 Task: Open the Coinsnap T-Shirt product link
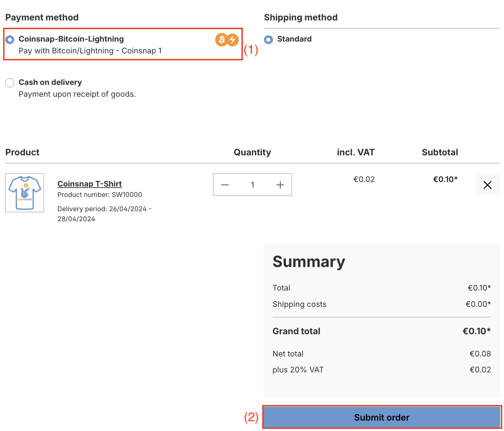click(89, 184)
